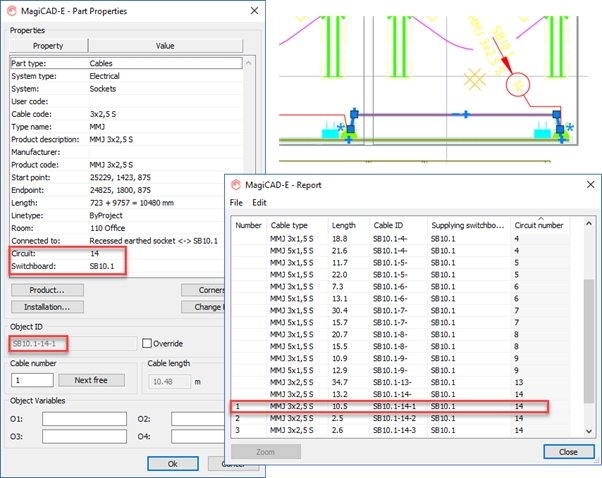The height and width of the screenshot is (478, 602).
Task: Select the Part type: Cables row
Action: click(x=126, y=63)
